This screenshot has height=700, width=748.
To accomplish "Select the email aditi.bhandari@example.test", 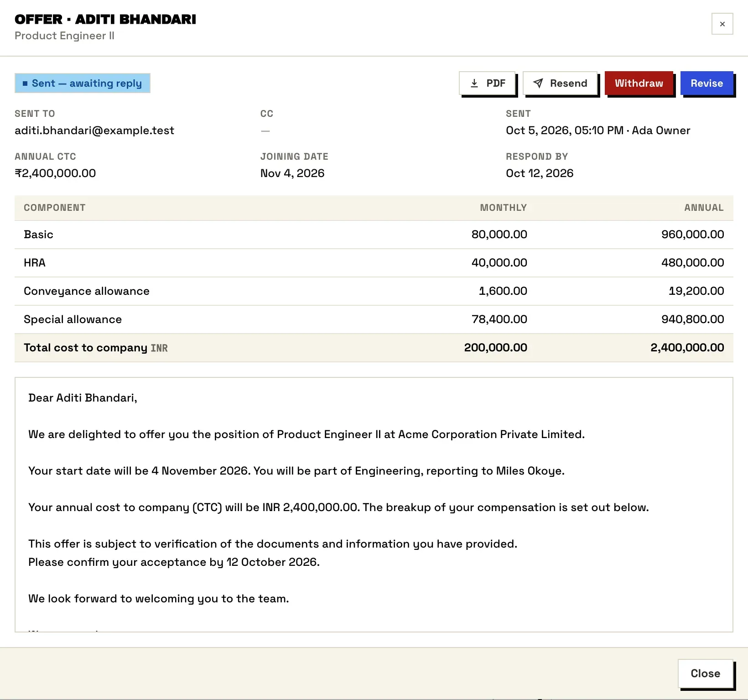I will tap(94, 131).
